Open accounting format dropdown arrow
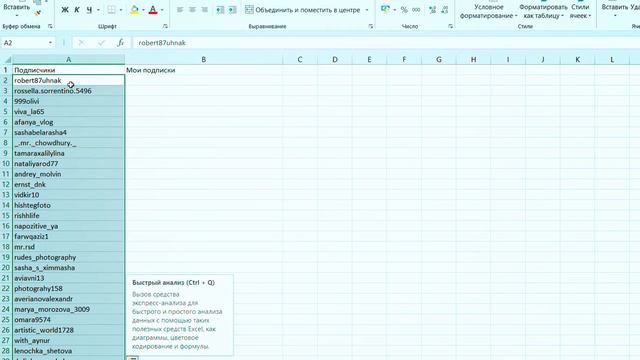The height and width of the screenshot is (360, 640). [394, 10]
